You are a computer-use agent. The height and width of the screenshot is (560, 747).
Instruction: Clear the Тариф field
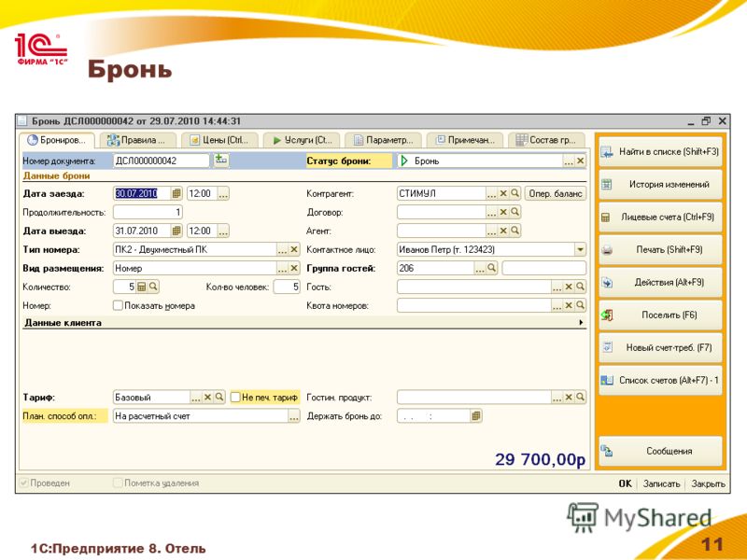click(207, 397)
